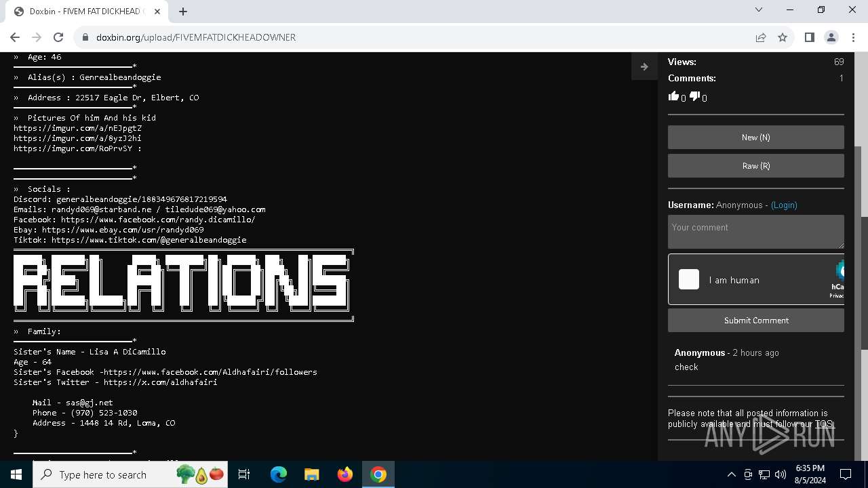Close the Doxbin browser tab
Viewport: 868px width, 488px height.
coord(157,11)
